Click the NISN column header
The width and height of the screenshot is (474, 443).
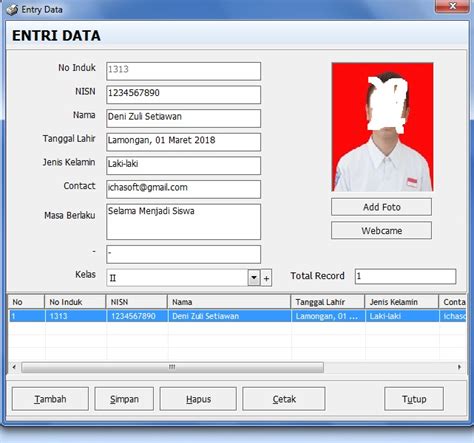click(136, 302)
